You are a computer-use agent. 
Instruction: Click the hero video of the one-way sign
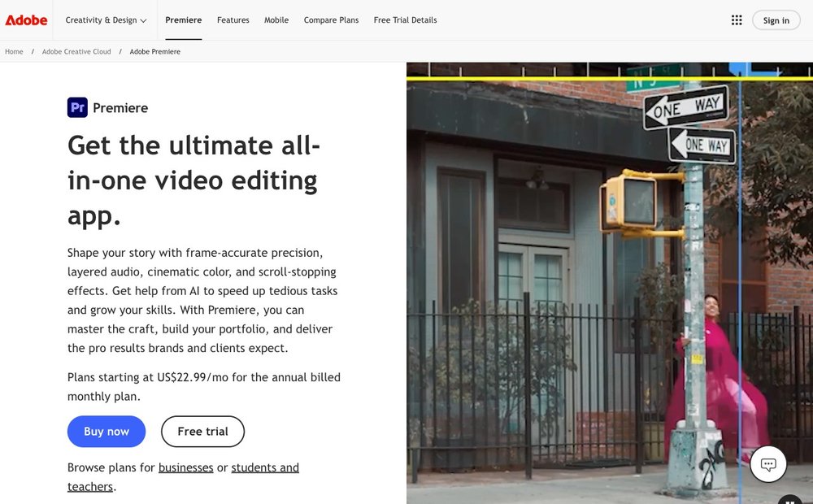tap(610, 283)
